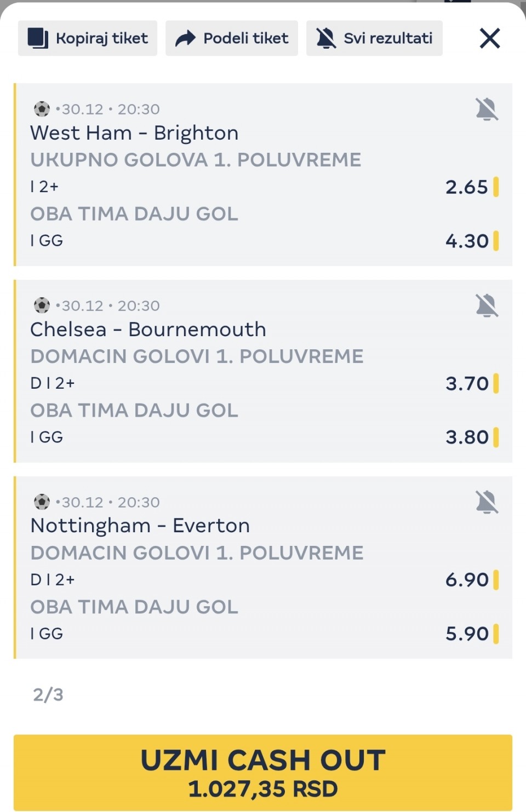Viewport: 526px width, 812px height.
Task: Select the 3.70 odds on Chelsea
Action: [x=466, y=383]
